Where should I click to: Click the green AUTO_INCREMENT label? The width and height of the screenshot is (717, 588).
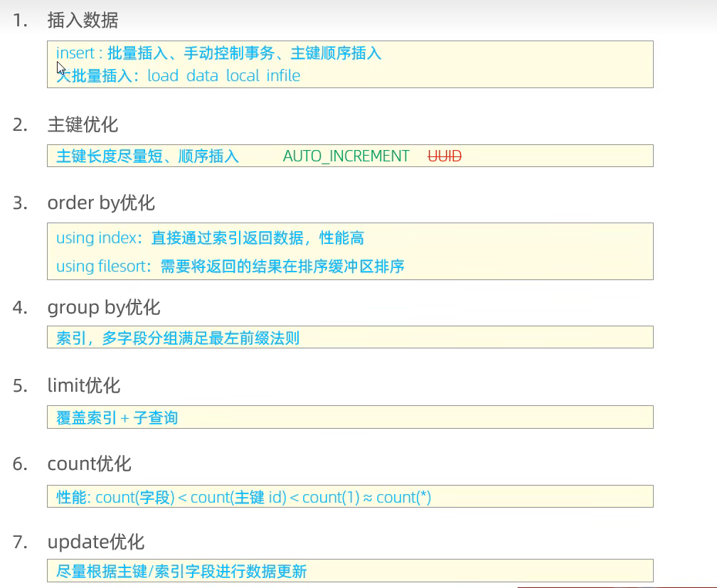346,156
